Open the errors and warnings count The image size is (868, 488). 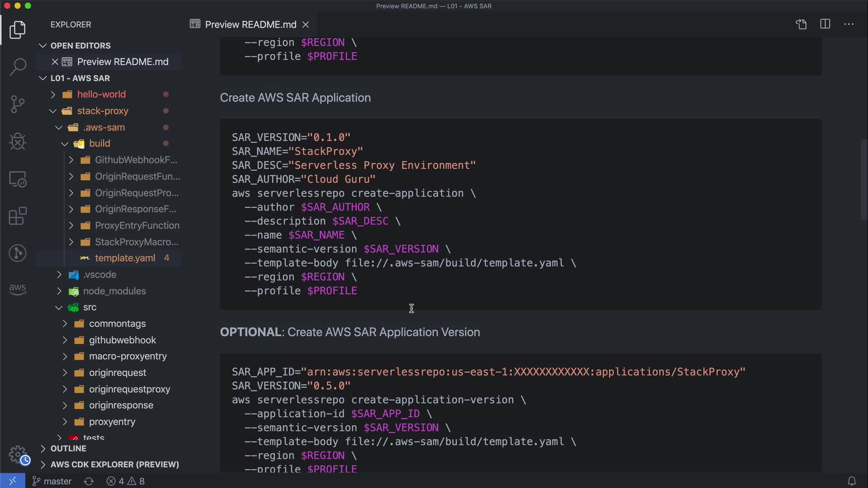coord(126,481)
